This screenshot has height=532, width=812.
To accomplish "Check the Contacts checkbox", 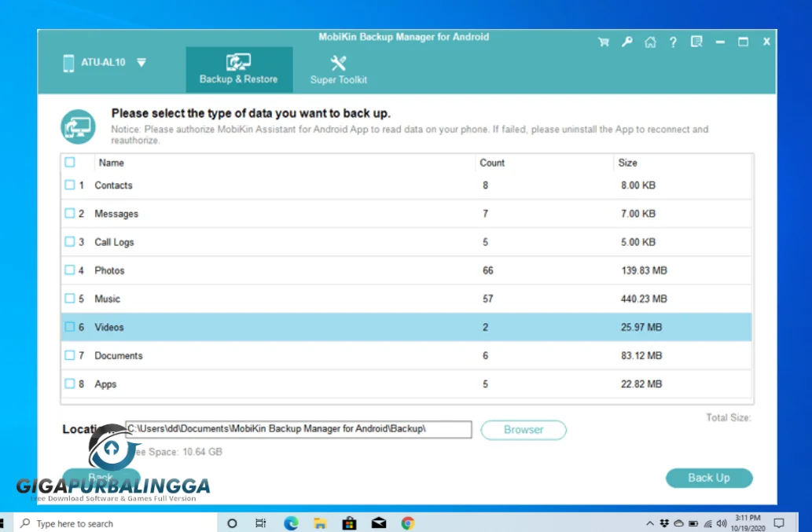I will click(70, 185).
